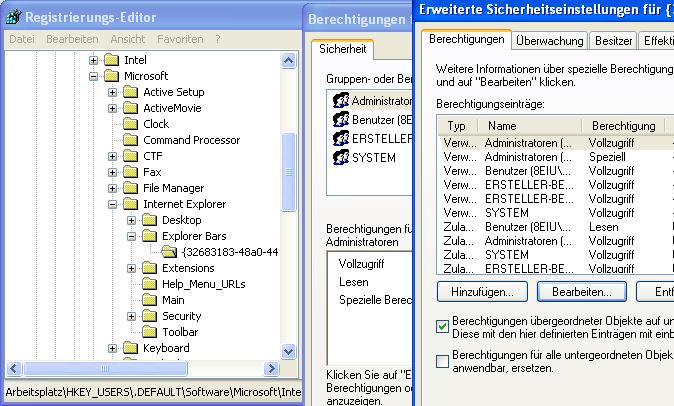The width and height of the screenshot is (674, 406).
Task: Sort entries by Berechtigung column header
Action: coord(624,126)
